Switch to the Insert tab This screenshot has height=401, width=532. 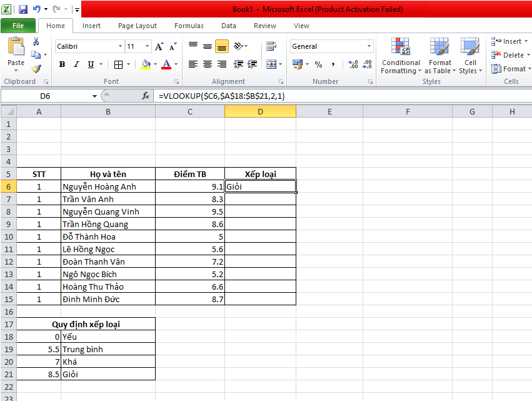[x=91, y=26]
